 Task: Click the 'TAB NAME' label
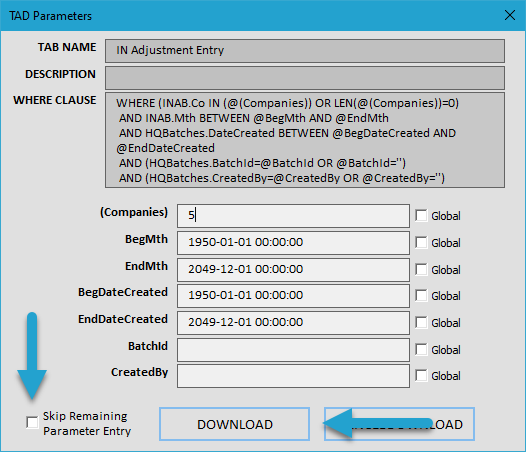tap(67, 47)
